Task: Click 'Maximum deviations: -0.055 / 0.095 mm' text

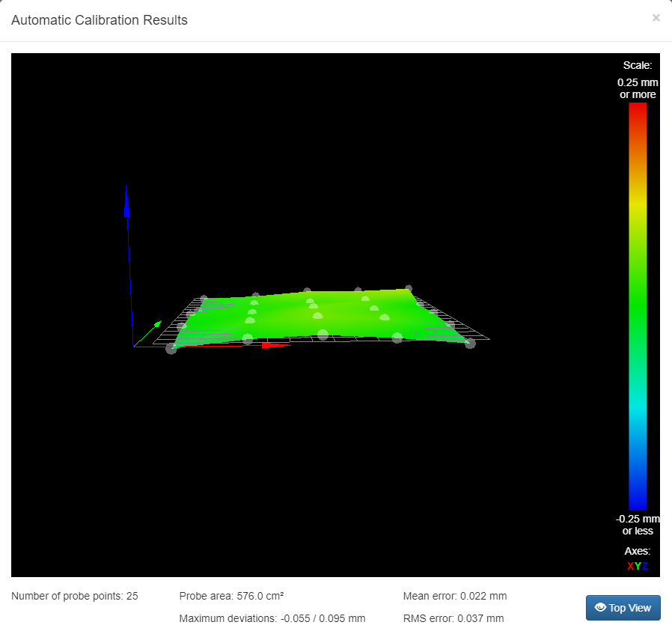Action: [x=272, y=618]
